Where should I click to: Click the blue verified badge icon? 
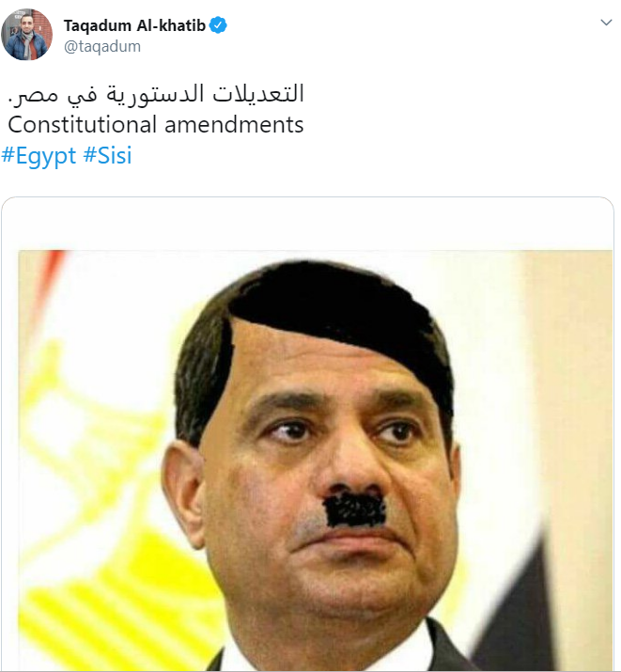tap(218, 25)
